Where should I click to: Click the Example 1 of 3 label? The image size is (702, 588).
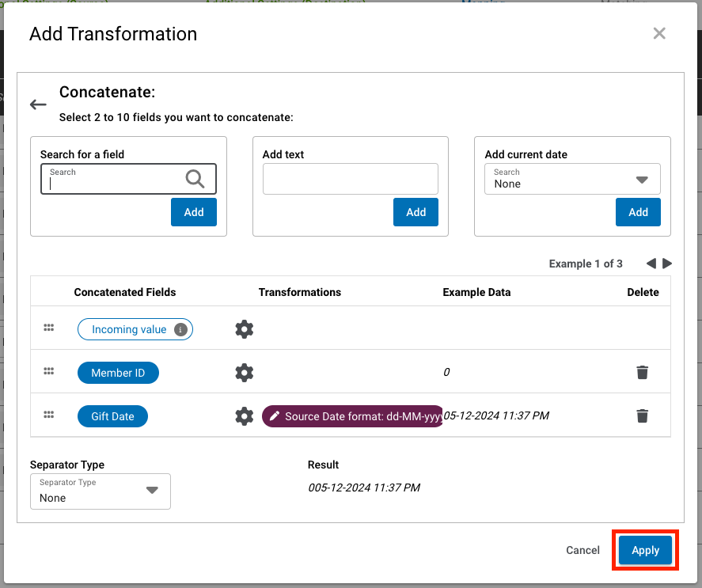tap(586, 264)
